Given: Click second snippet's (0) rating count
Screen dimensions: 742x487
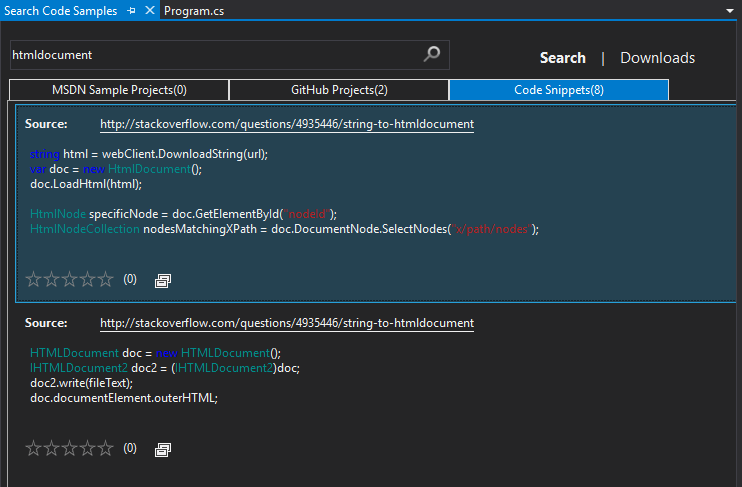Looking at the screenshot, I should (130, 448).
